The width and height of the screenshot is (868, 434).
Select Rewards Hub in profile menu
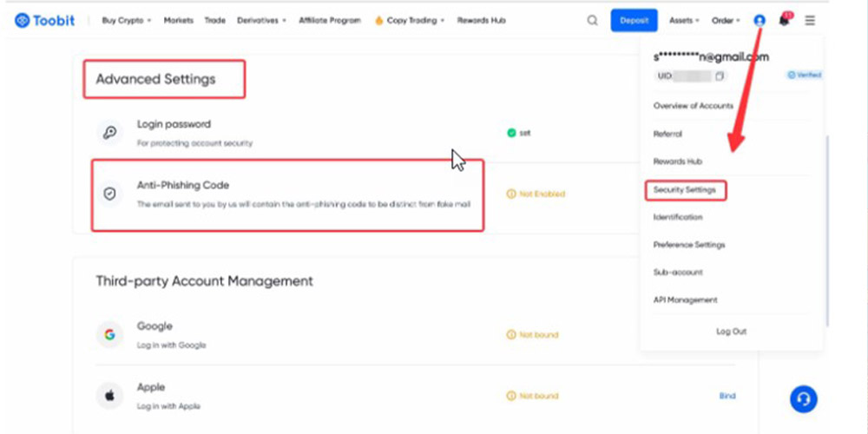pos(678,161)
